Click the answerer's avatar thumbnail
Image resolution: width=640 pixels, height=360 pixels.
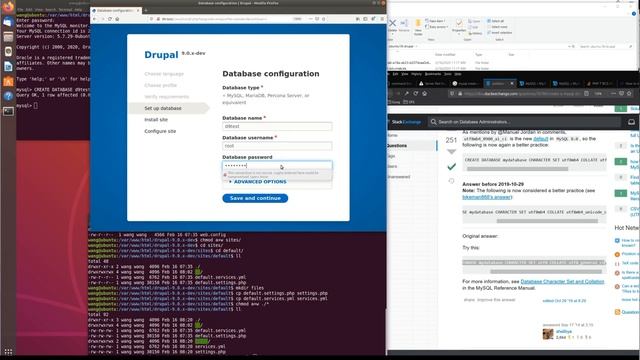548,334
